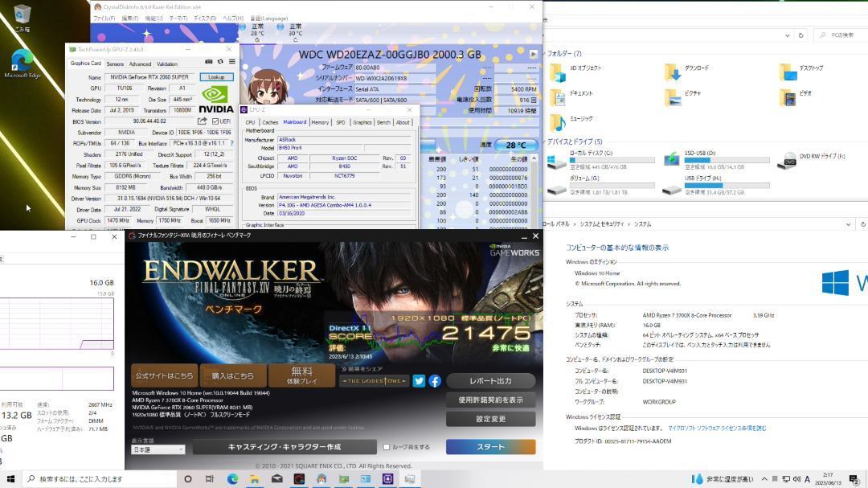Open the DVD RW drive (F:)
The image size is (868, 488).
(x=811, y=160)
